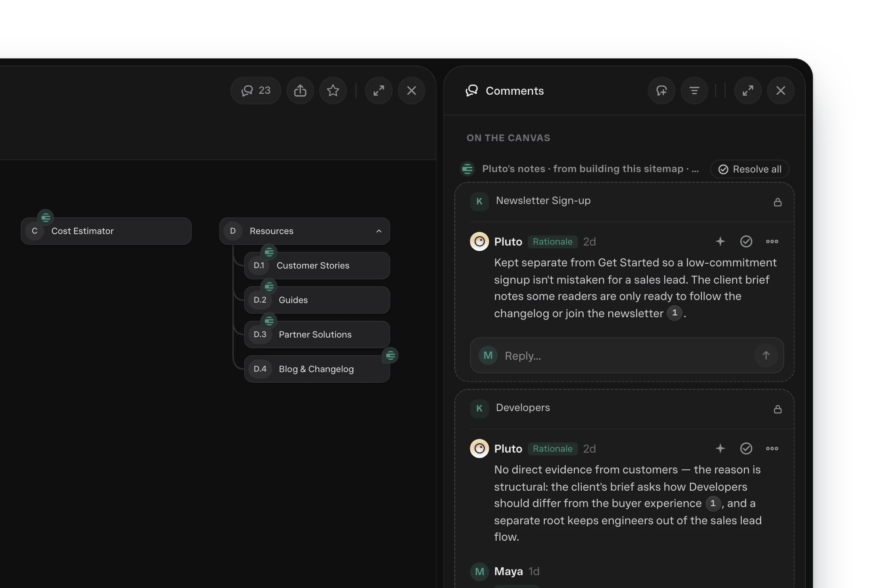Click the sparkle icon on Developers comment
Screen dimensions: 882x588
coord(720,448)
